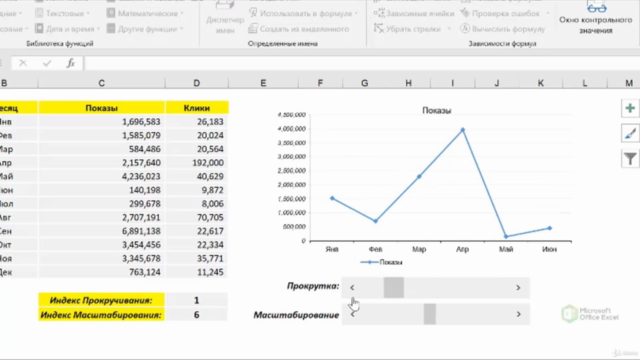Select zoom index value cell 6

point(197,315)
